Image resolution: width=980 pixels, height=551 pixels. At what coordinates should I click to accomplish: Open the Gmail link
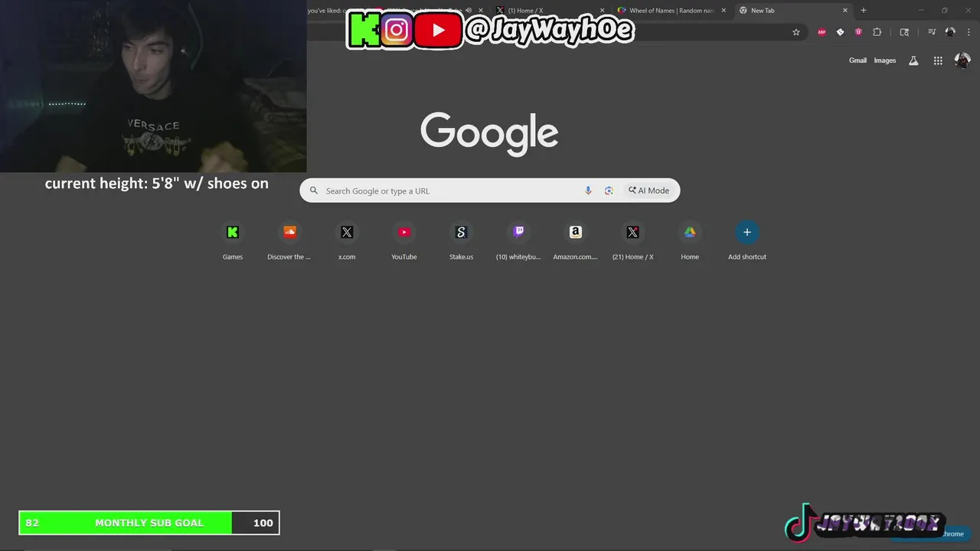[857, 60]
